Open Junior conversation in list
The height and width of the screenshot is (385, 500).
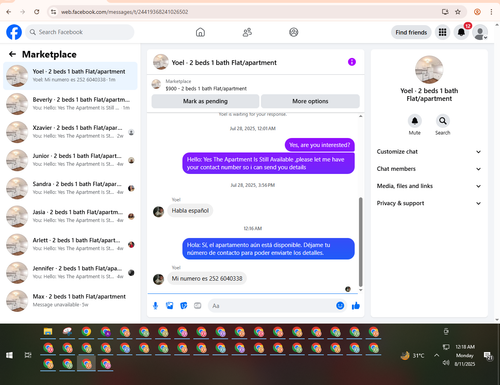point(70,160)
